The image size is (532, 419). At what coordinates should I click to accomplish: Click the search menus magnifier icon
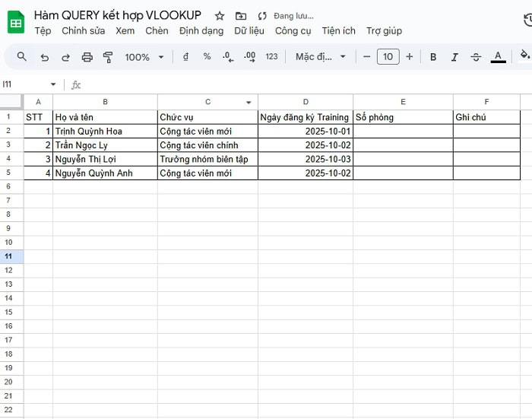click(21, 57)
